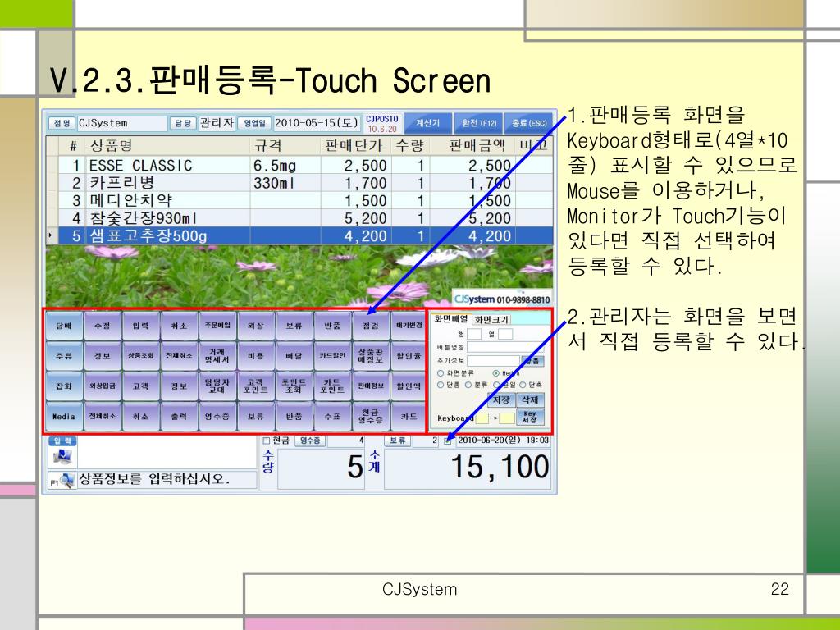Tap the 거래명세서 key
Image resolution: width=840 pixels, height=630 pixels.
click(x=217, y=356)
